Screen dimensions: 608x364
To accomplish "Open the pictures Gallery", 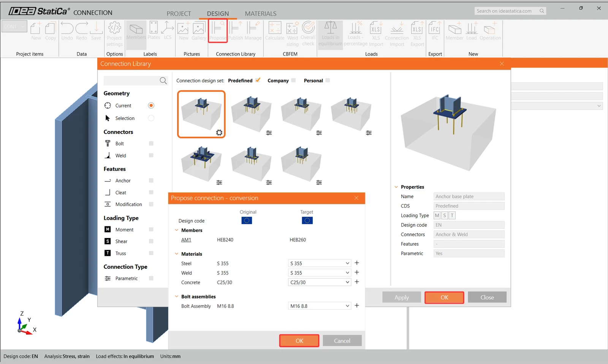I will tap(199, 31).
